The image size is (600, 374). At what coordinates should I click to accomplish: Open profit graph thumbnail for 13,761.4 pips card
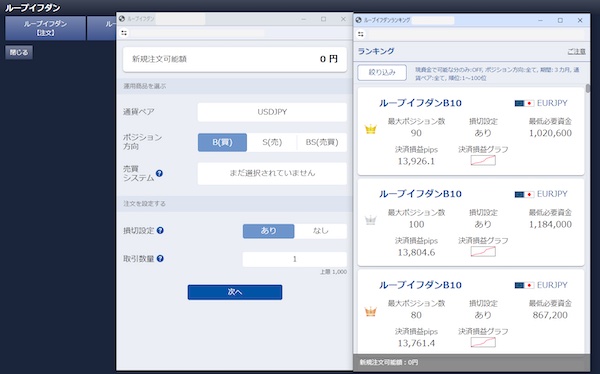[483, 342]
